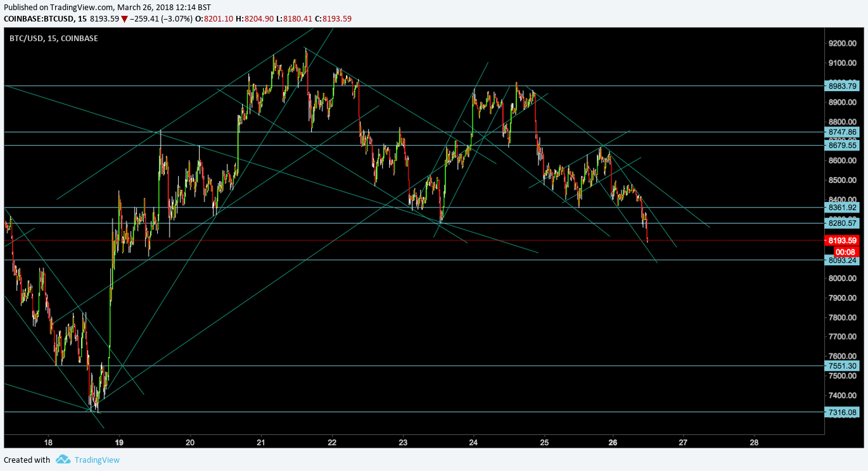Open the TradingView link at bottom
This screenshot has width=868, height=471.
tap(97, 460)
